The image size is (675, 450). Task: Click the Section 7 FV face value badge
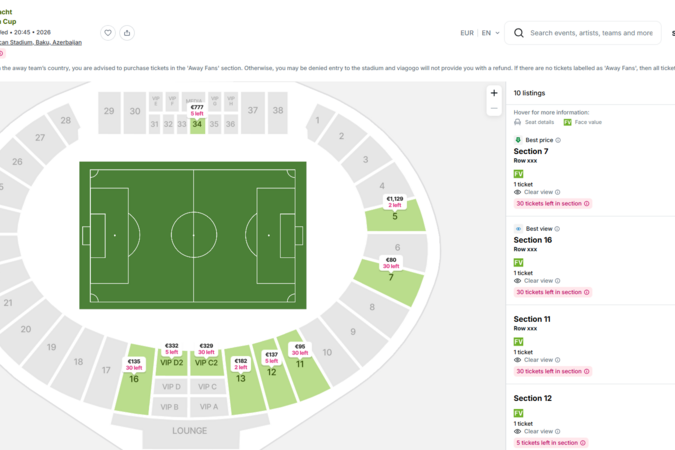click(x=519, y=174)
